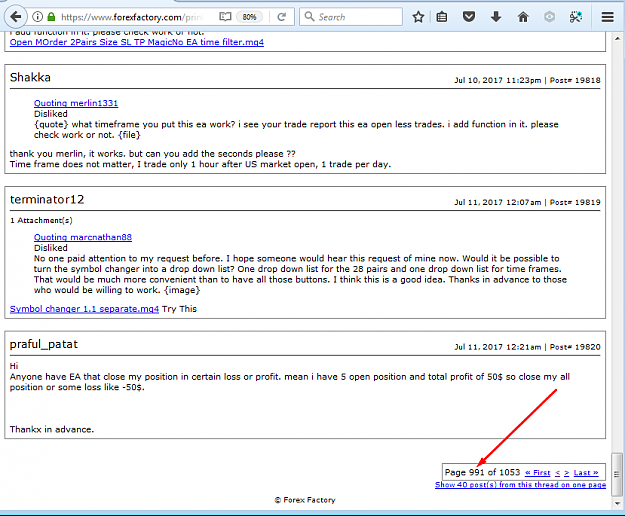Show 40 posts from thread on one page

click(x=521, y=485)
